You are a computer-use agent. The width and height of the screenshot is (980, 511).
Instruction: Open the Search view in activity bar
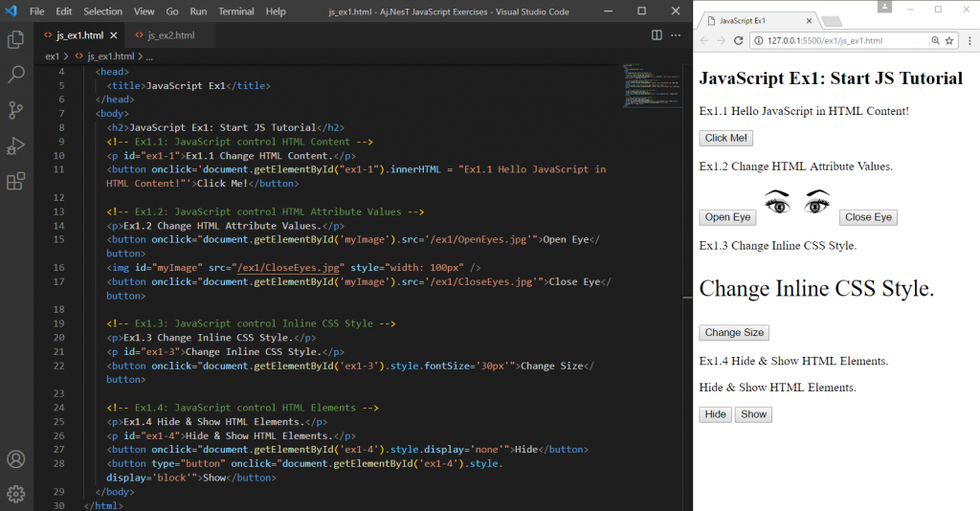tap(16, 75)
